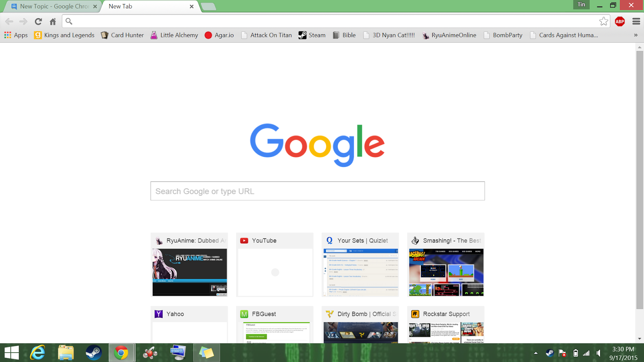Open the Smashing! arcade tile

(x=446, y=265)
